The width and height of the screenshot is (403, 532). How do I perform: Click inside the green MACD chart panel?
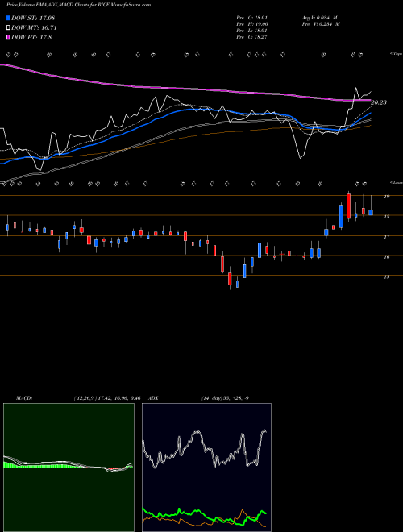click(69, 468)
